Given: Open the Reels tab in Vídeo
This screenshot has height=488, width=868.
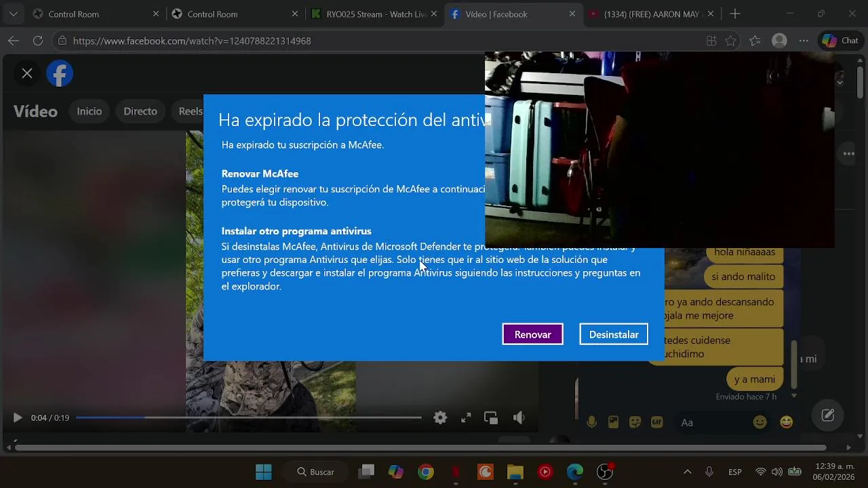Looking at the screenshot, I should coord(191,111).
